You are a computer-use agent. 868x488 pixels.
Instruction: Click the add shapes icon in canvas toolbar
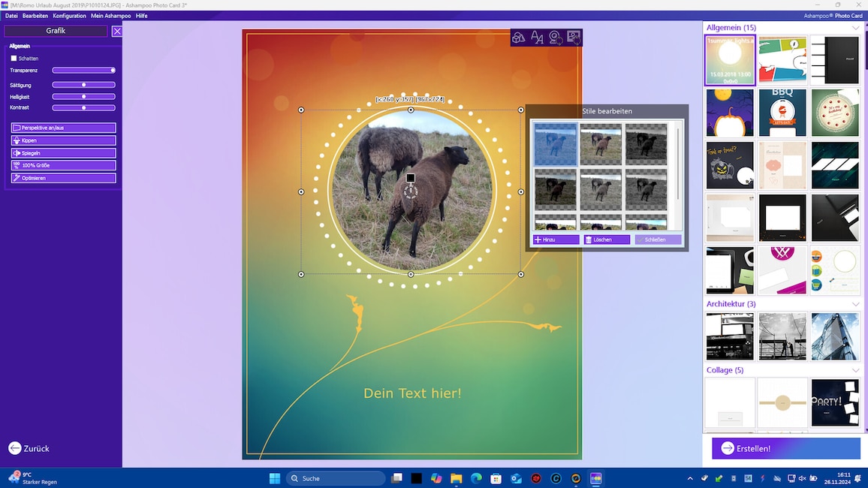click(519, 38)
